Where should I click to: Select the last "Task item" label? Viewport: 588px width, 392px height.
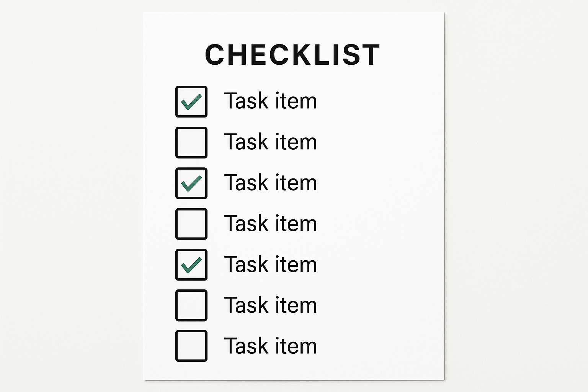pyautogui.click(x=270, y=346)
